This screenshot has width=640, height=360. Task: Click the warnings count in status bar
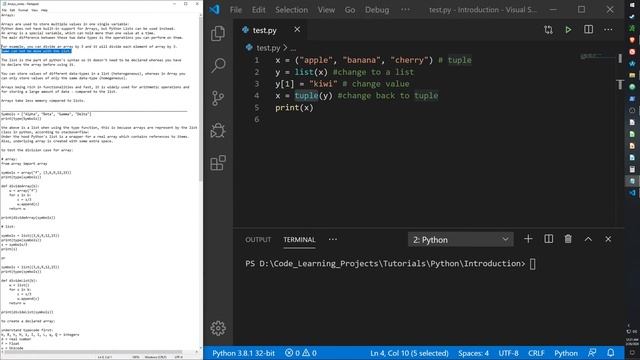tap(309, 353)
